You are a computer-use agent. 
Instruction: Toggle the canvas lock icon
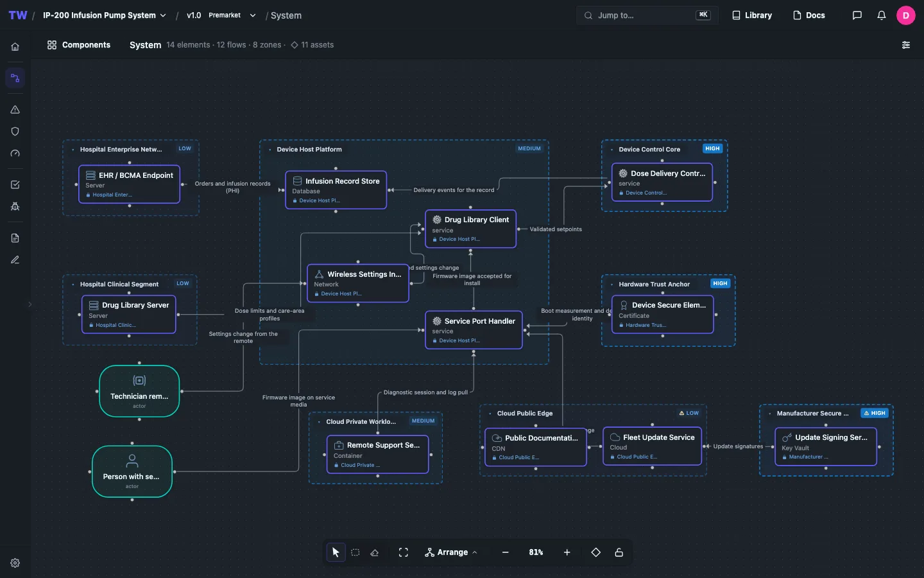[619, 552]
